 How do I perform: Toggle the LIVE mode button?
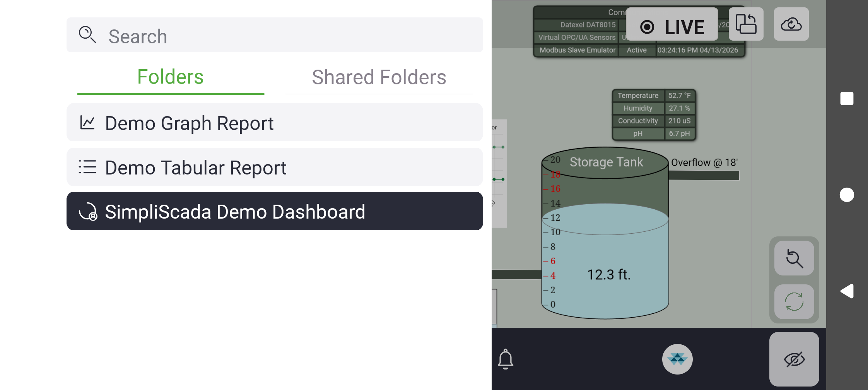[x=672, y=25]
